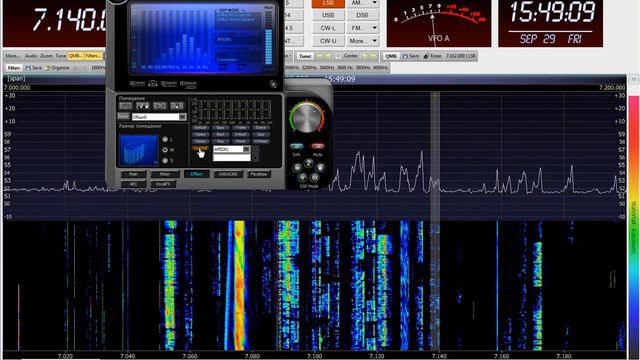The height and width of the screenshot is (360, 640).
Task: Select USB mode
Action: pos(328,15)
